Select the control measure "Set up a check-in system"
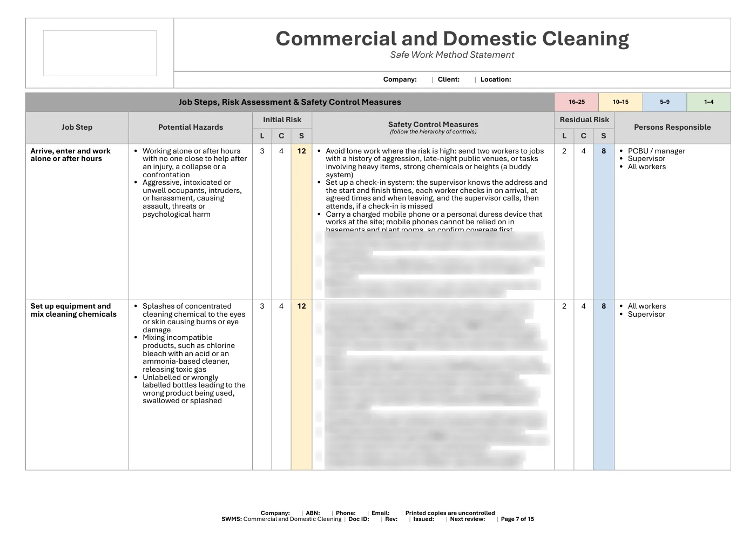 point(436,195)
